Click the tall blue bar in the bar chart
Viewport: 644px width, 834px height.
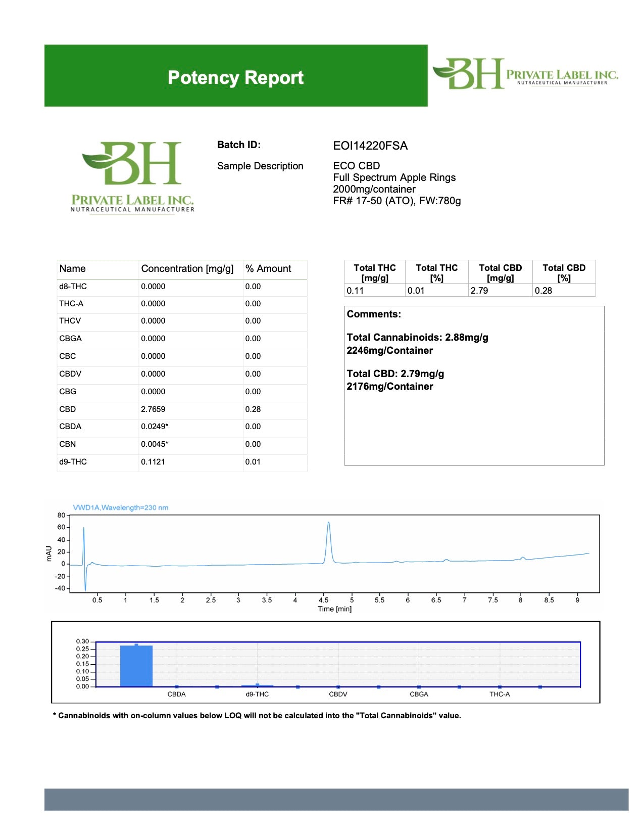pyautogui.click(x=136, y=666)
